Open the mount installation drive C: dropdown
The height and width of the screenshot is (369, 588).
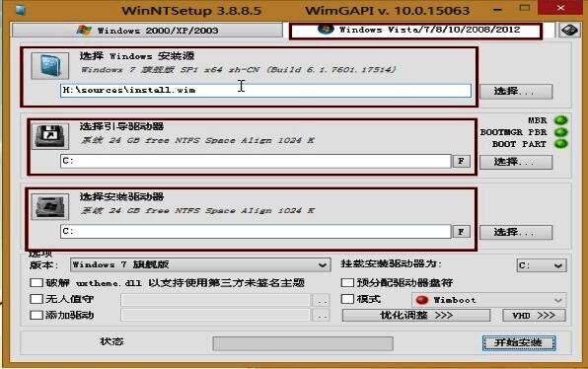pyautogui.click(x=542, y=265)
